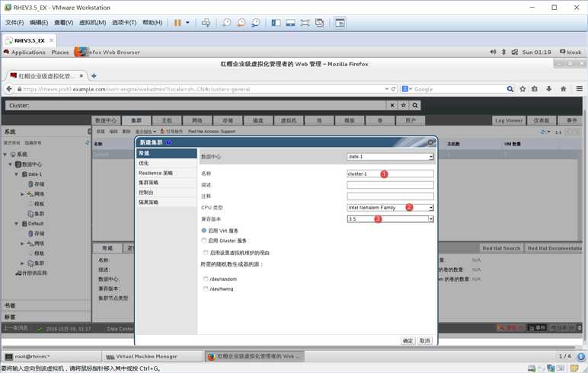Viewport: 588px width, 373px height.
Task: Open the snapshot manager icon
Action: [256, 23]
